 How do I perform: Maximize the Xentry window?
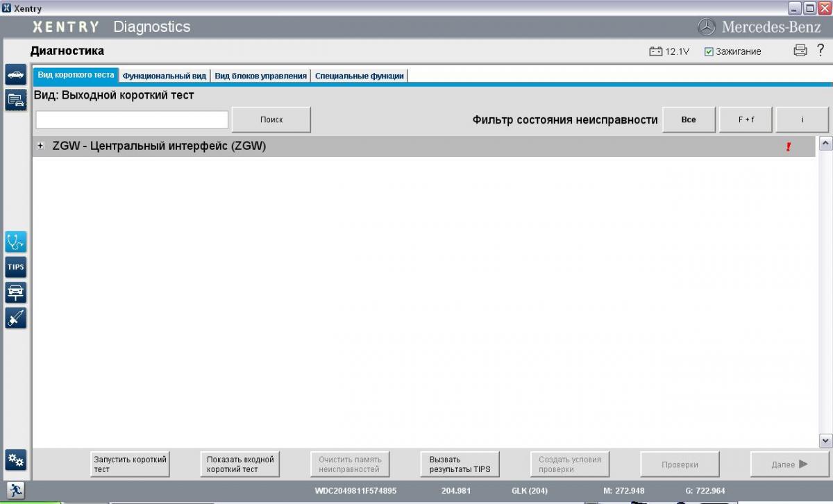809,8
